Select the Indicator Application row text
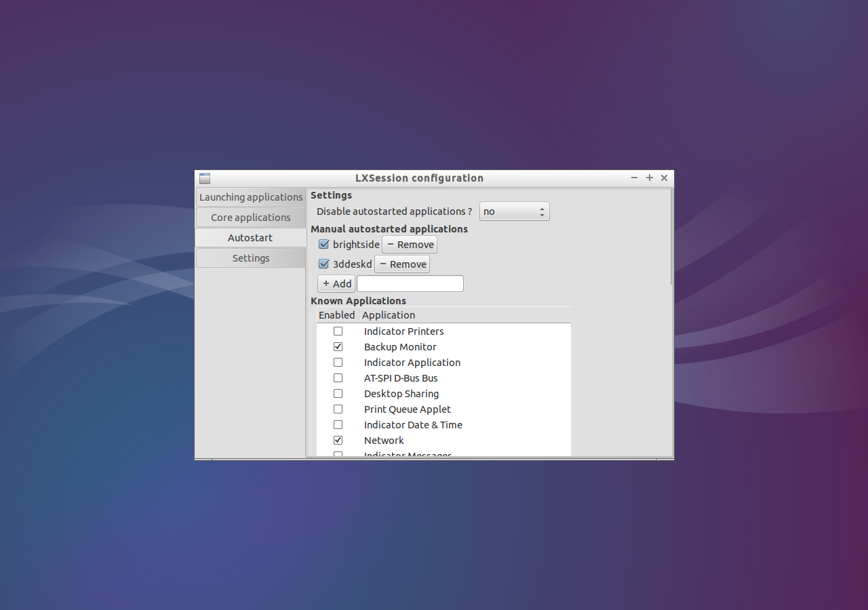868x610 pixels. coord(412,363)
